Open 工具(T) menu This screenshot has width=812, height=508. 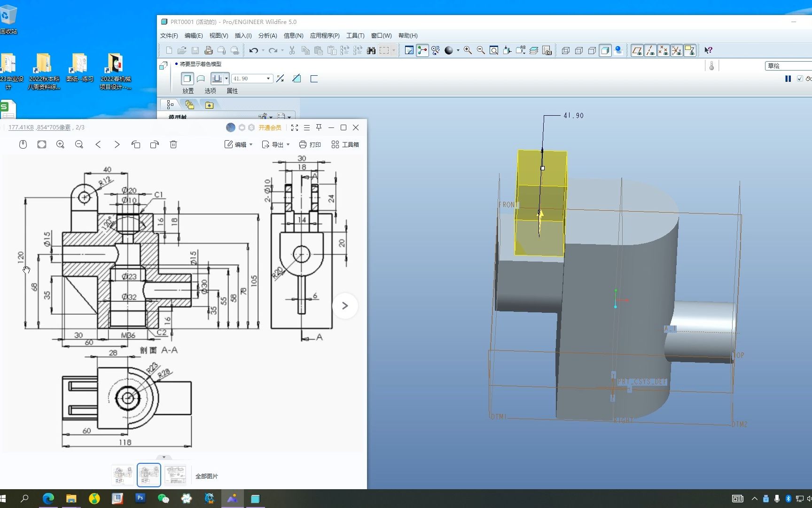click(355, 36)
